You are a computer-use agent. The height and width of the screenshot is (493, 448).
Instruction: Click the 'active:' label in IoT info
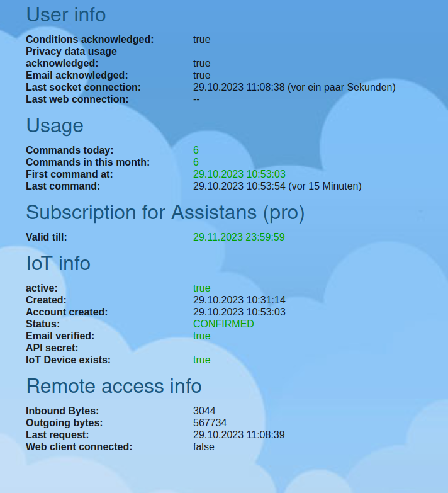point(42,288)
